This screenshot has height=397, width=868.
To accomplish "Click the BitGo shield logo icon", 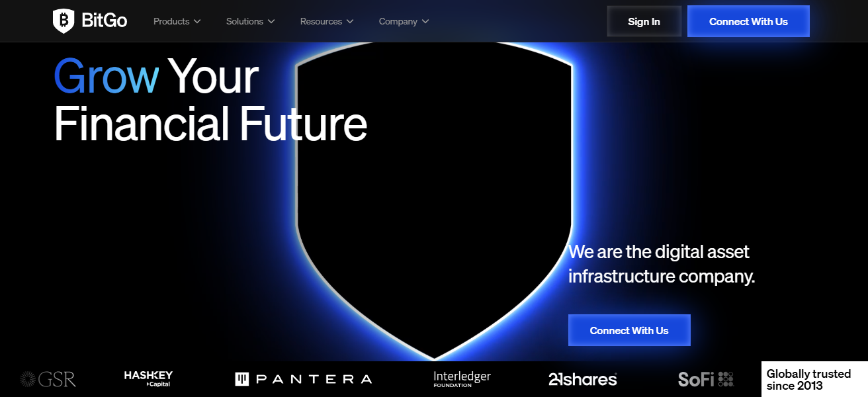I will (64, 21).
